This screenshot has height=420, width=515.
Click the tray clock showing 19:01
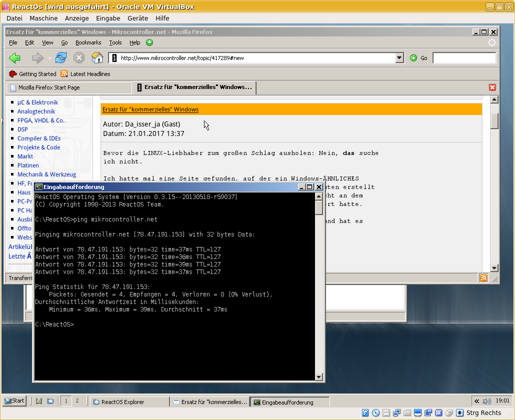pyautogui.click(x=502, y=401)
